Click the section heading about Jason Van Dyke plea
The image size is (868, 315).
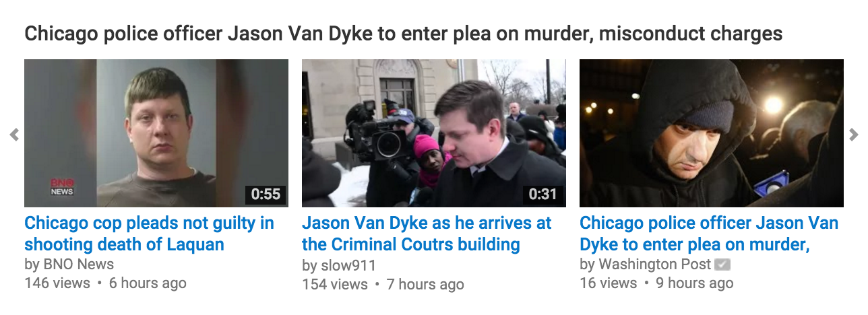tap(404, 34)
